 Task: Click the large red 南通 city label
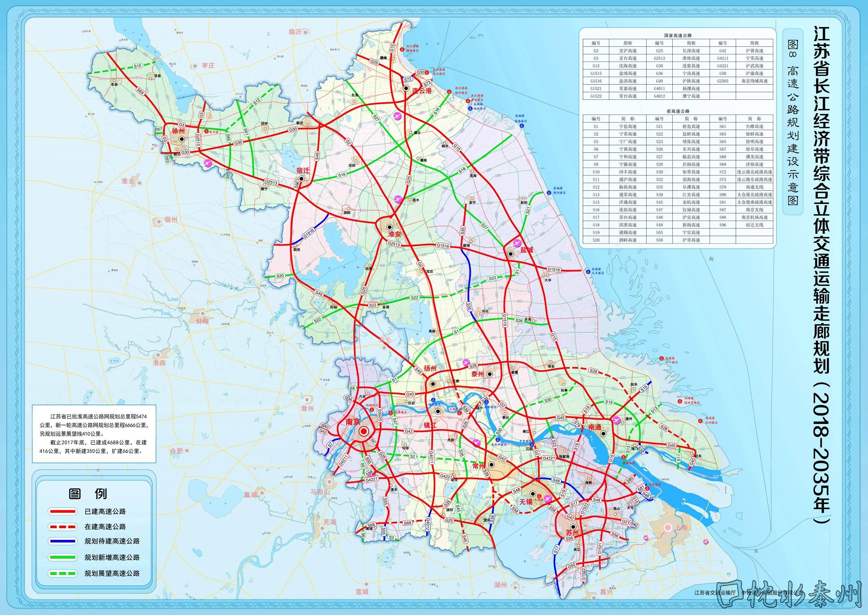pos(594,427)
